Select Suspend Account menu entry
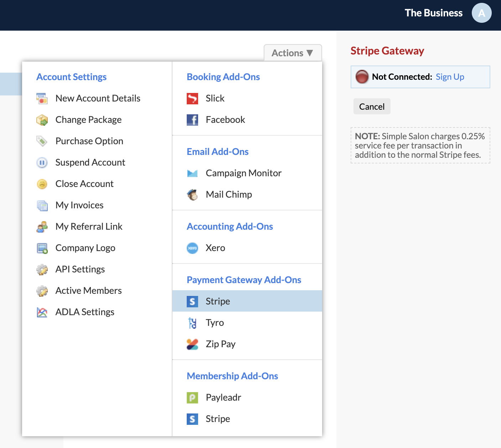Image resolution: width=501 pixels, height=448 pixels. point(97,162)
